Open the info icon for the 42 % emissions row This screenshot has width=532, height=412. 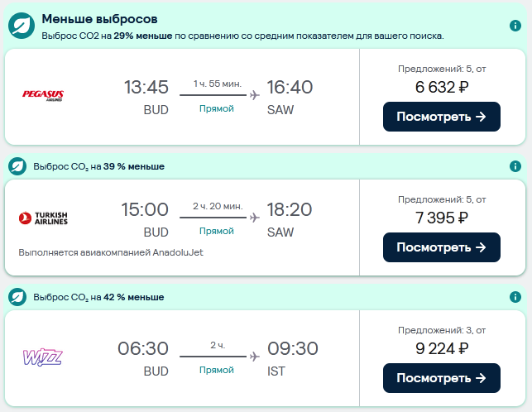(x=515, y=297)
